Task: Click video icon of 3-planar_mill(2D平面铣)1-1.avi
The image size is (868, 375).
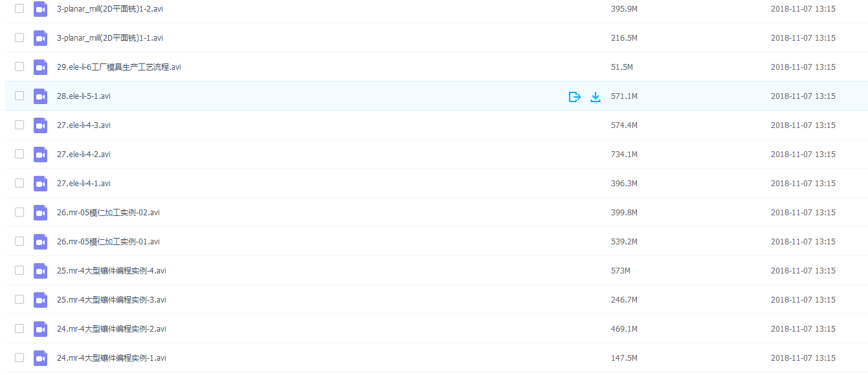Action: tap(41, 38)
